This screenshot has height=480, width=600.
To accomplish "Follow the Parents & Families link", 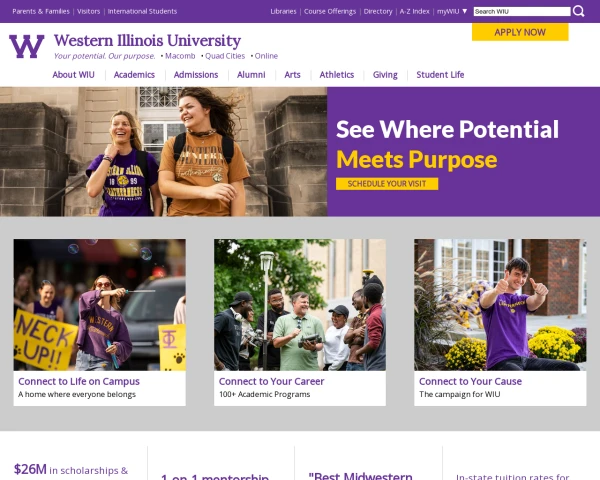I will click(41, 11).
